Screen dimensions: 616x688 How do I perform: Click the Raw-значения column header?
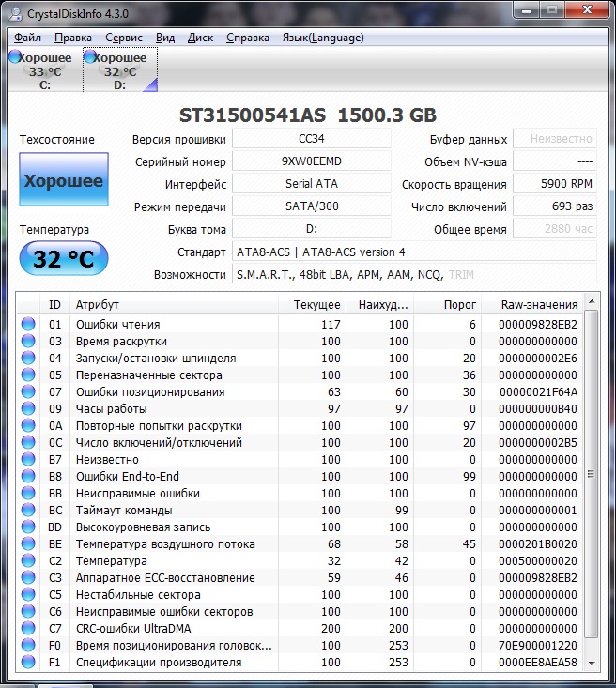tap(532, 304)
